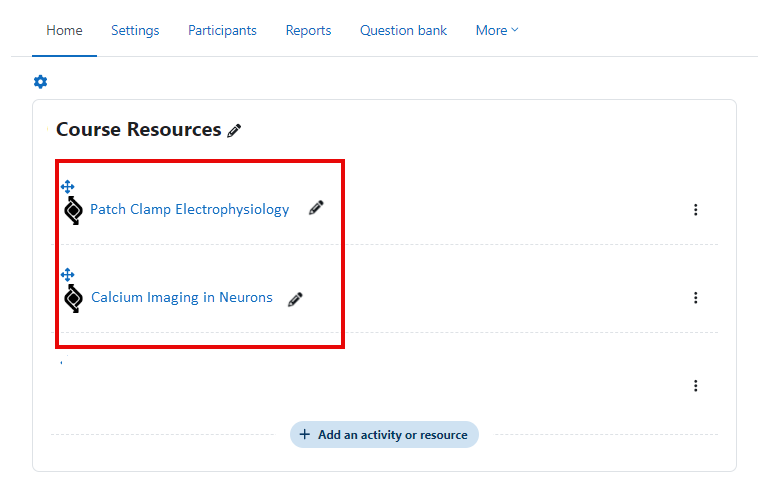The width and height of the screenshot is (775, 484).
Task: Click the blue settings gear icon
Action: (x=41, y=82)
